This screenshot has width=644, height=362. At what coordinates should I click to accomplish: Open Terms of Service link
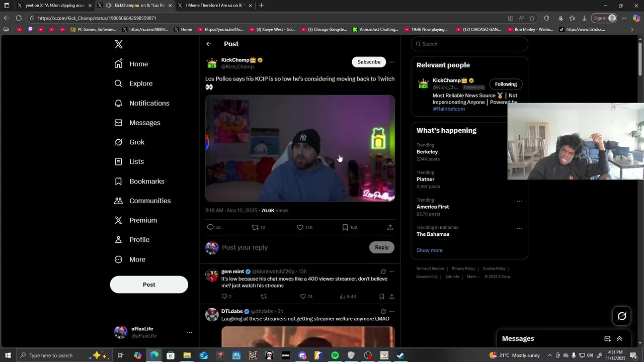[430, 268]
